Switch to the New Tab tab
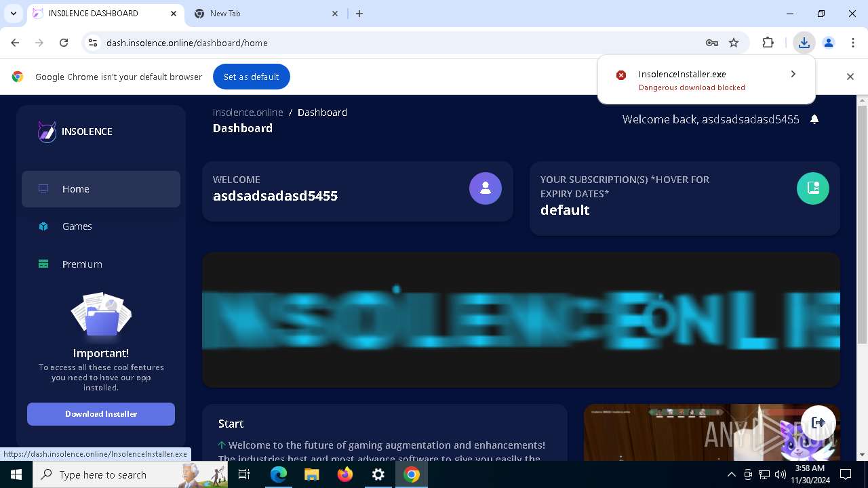Screen dimensions: 868x488 pyautogui.click(x=264, y=14)
